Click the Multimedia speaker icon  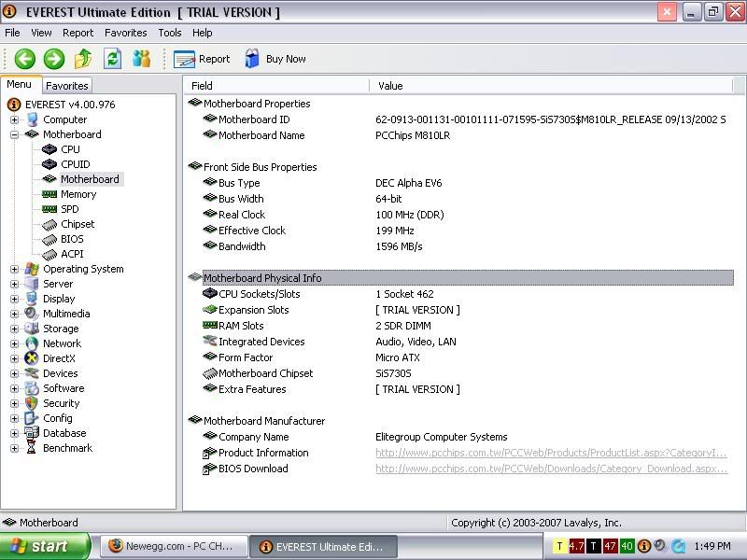32,314
